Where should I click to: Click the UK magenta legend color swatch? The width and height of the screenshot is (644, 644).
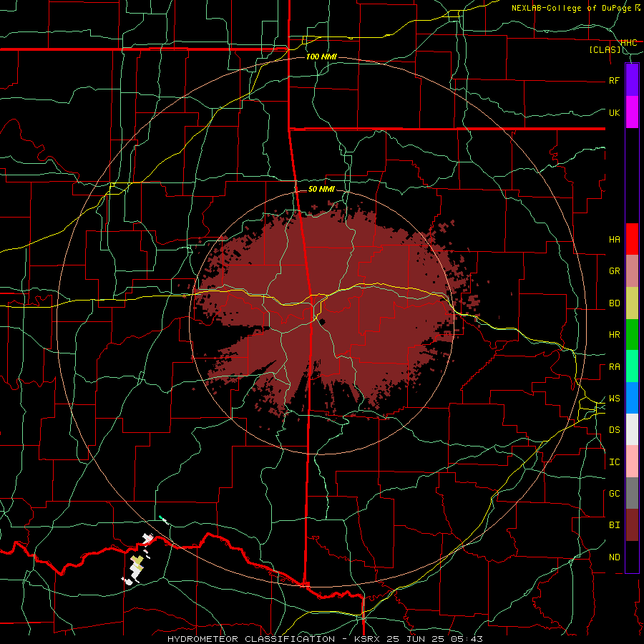coord(631,112)
